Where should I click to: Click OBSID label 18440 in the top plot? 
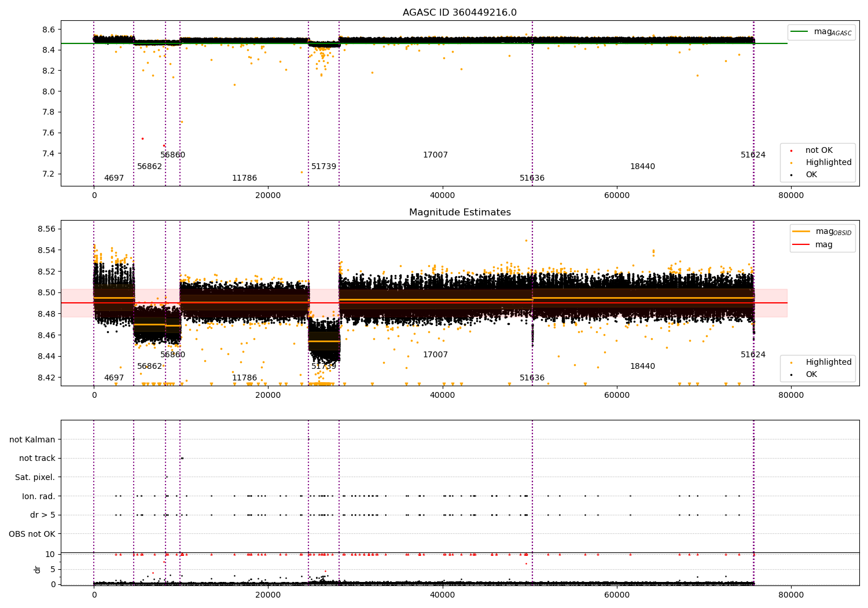coord(642,167)
